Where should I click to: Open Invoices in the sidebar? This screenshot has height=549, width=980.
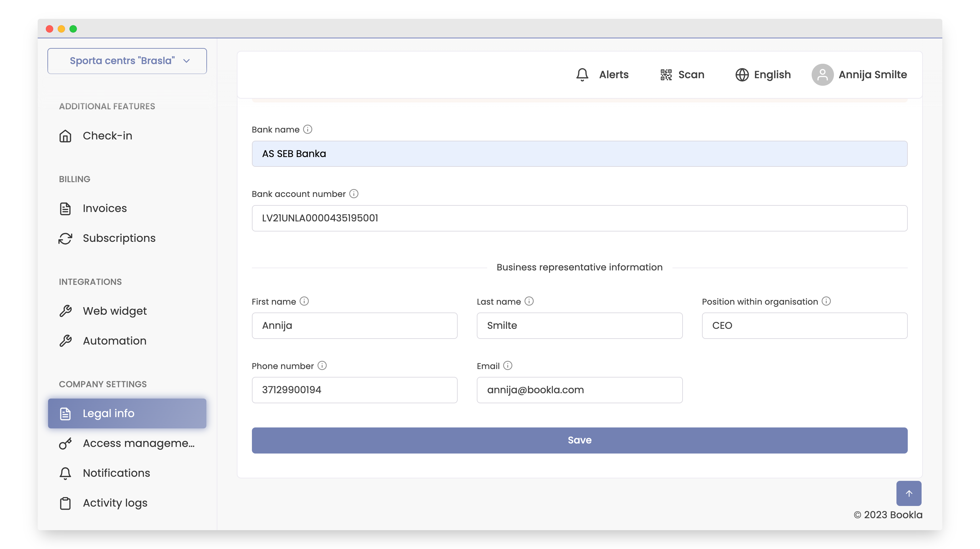coord(105,208)
